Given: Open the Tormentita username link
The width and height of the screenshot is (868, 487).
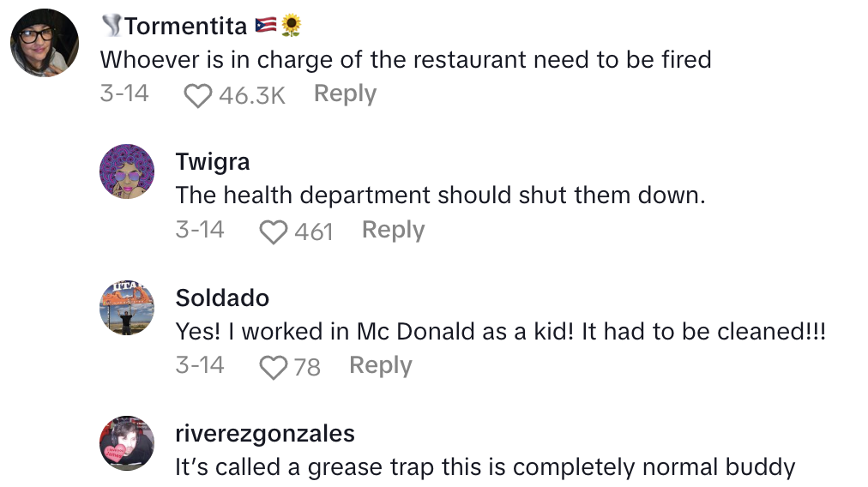Looking at the screenshot, I should tap(185, 27).
